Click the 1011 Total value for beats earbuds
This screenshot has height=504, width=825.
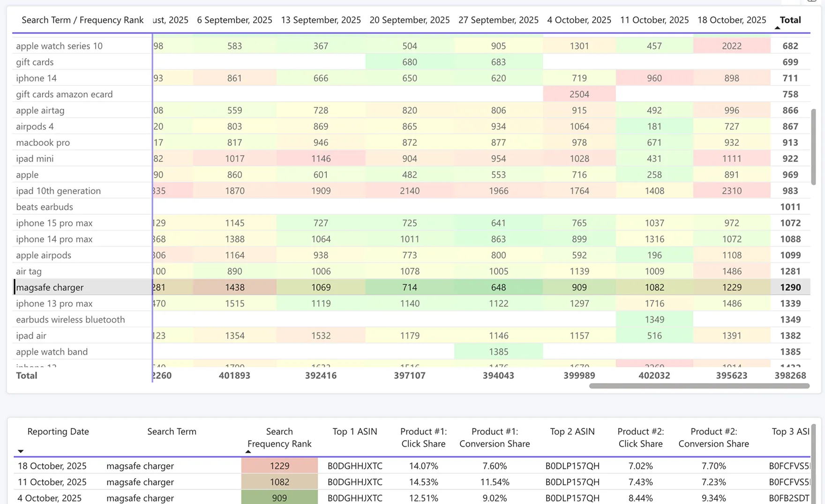click(x=790, y=207)
